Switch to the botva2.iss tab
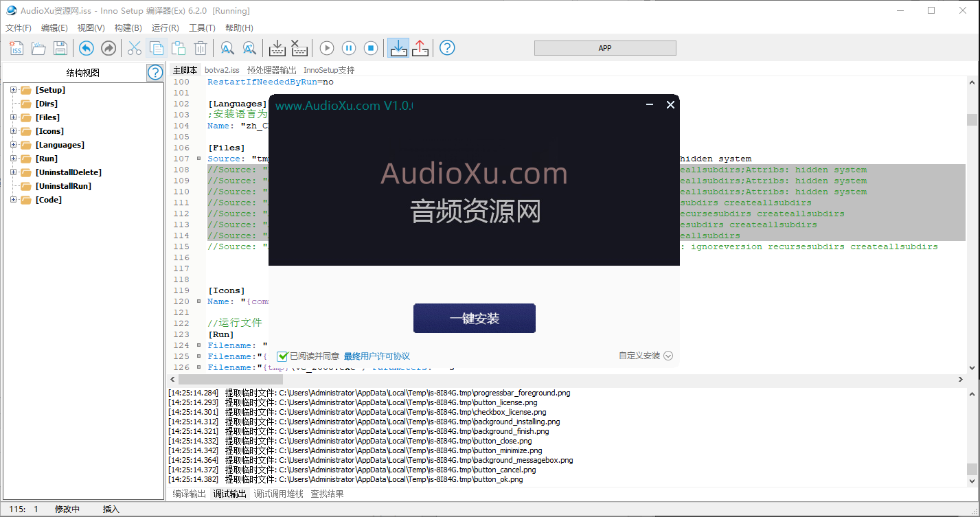 [222, 69]
